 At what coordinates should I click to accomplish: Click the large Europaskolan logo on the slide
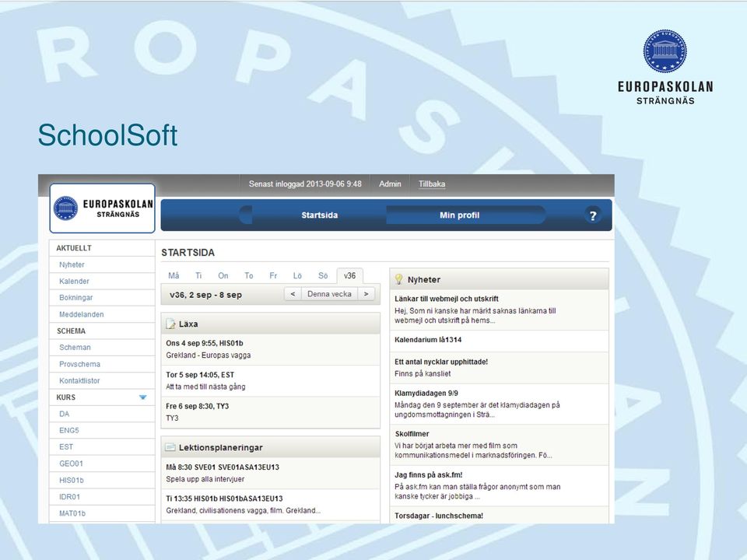coord(665,67)
